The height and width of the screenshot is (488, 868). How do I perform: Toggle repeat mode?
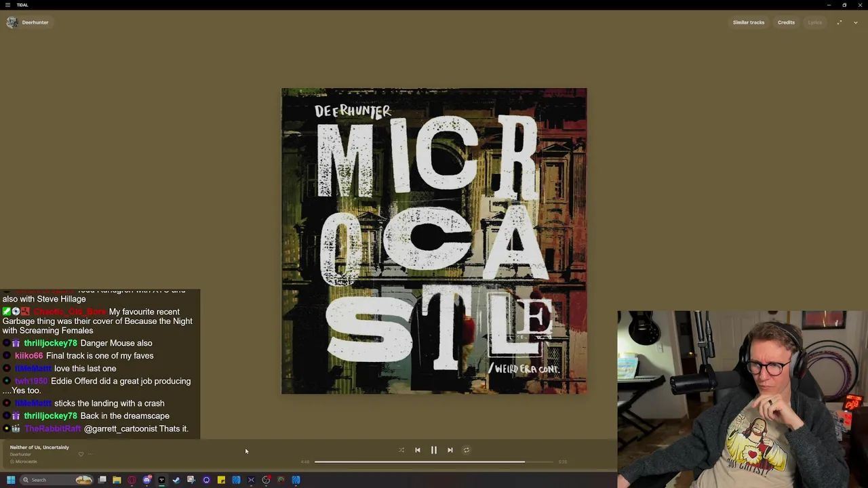pyautogui.click(x=467, y=450)
